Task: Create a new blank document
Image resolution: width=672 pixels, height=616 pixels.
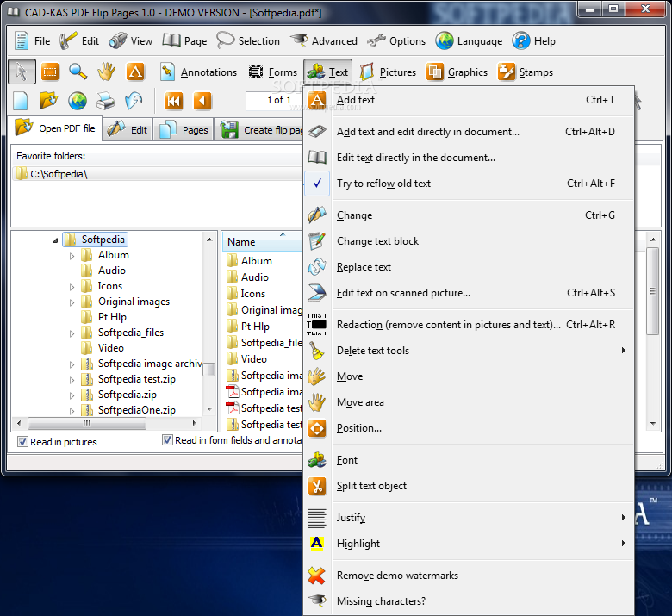Action: tap(21, 101)
